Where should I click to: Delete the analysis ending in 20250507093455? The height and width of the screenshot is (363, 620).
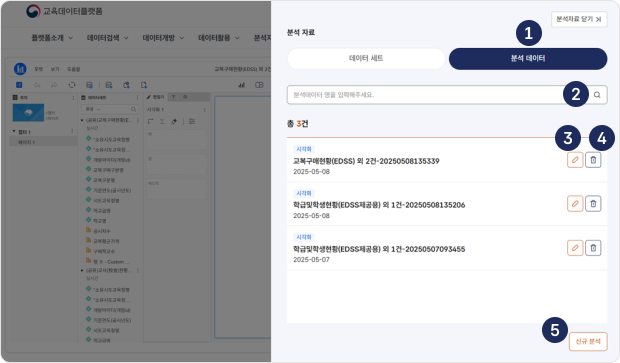(593, 248)
